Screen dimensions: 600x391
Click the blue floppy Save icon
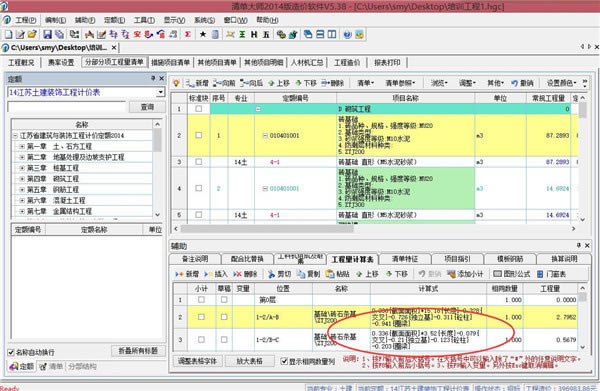(x=47, y=34)
